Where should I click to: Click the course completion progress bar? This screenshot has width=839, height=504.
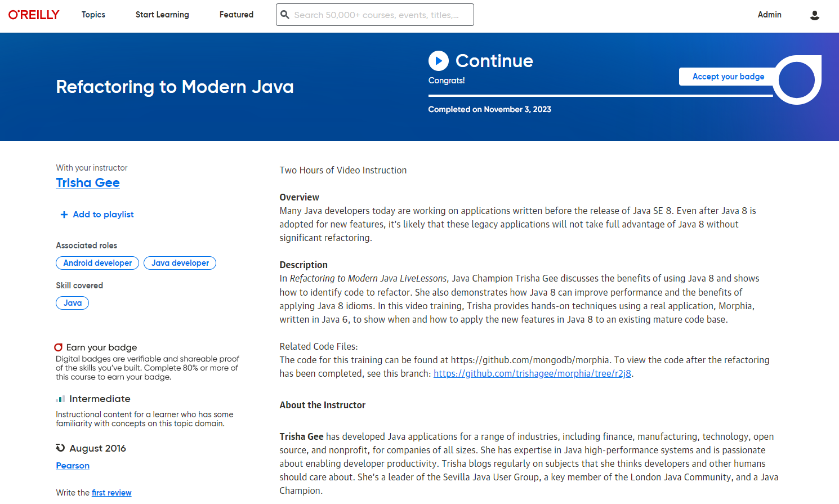coord(600,96)
